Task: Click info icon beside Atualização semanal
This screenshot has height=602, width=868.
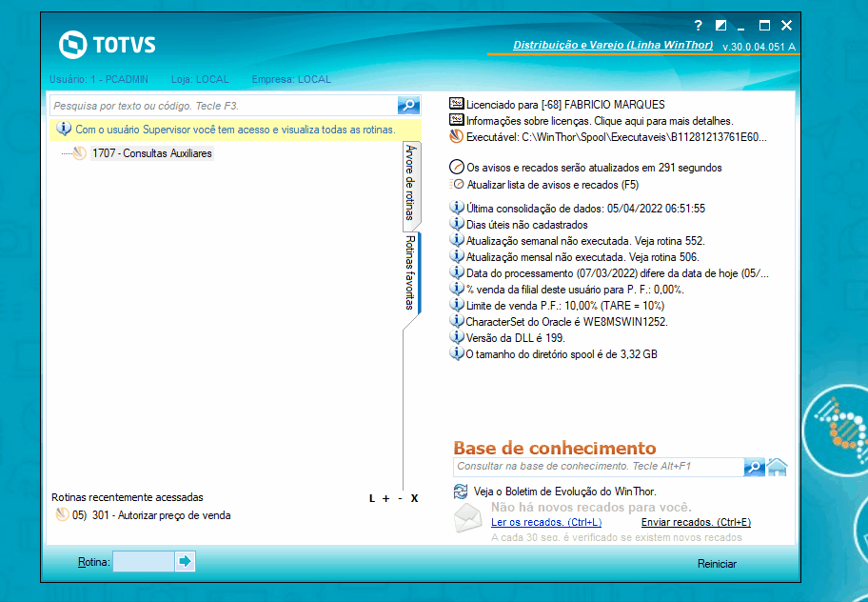Action: pyautogui.click(x=456, y=240)
